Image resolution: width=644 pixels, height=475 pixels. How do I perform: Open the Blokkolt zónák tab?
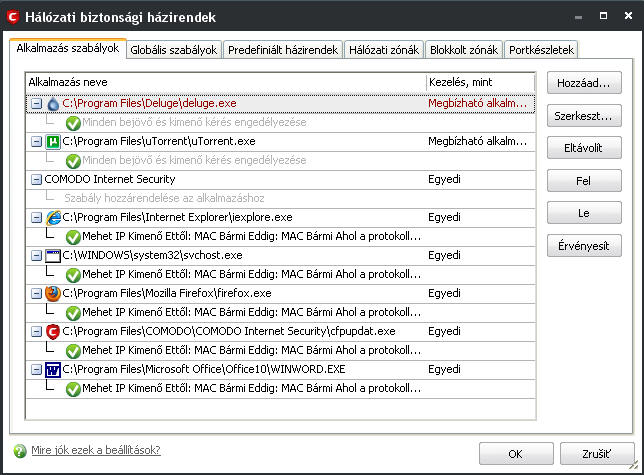coord(464,50)
